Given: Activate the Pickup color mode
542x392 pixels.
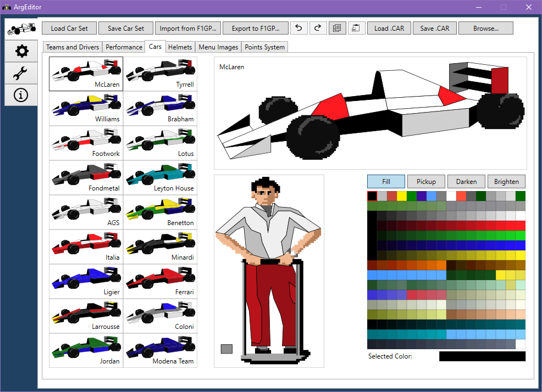Looking at the screenshot, I should 426,181.
